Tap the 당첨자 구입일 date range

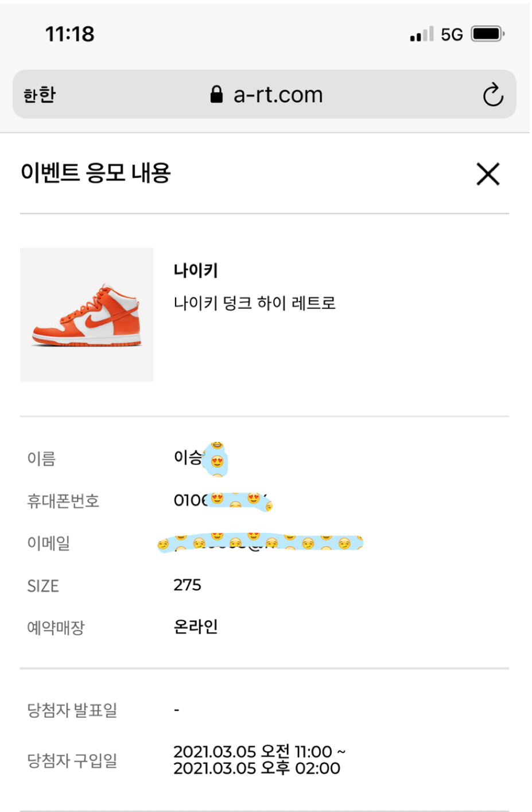point(259,760)
